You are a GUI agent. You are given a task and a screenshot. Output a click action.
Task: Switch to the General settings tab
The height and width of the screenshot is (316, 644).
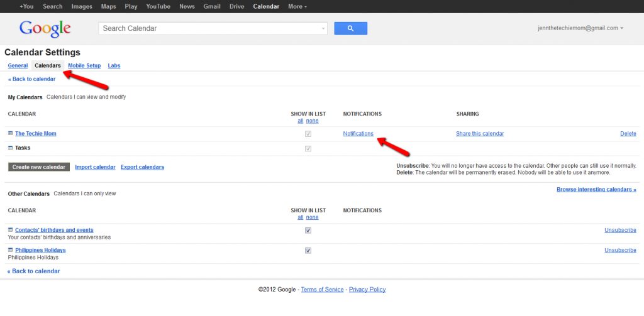point(18,66)
